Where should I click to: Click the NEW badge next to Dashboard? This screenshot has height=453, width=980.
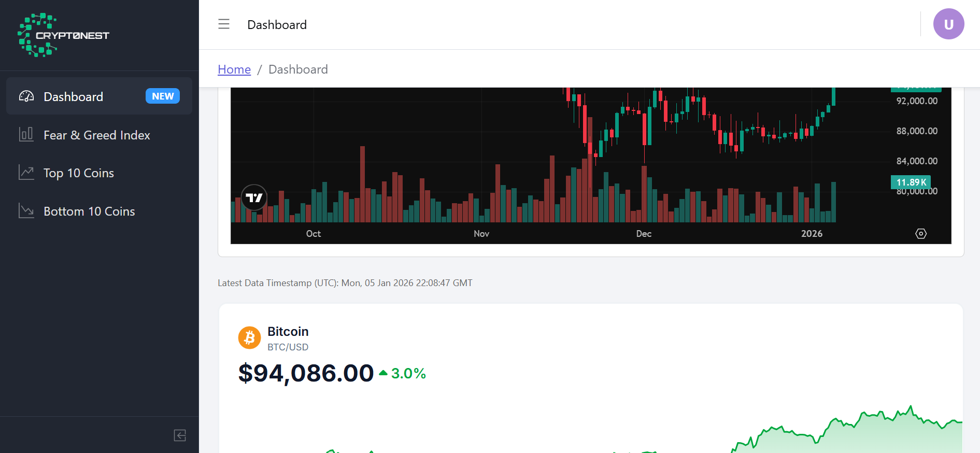click(162, 96)
